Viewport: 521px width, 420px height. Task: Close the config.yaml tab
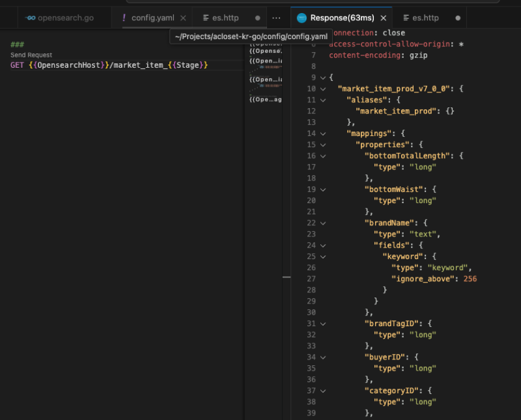click(x=183, y=18)
